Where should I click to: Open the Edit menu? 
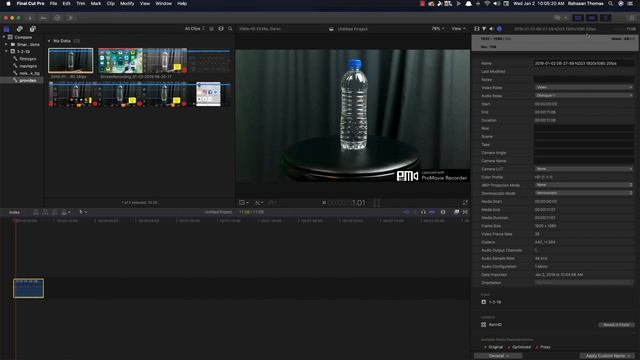[x=67, y=3]
